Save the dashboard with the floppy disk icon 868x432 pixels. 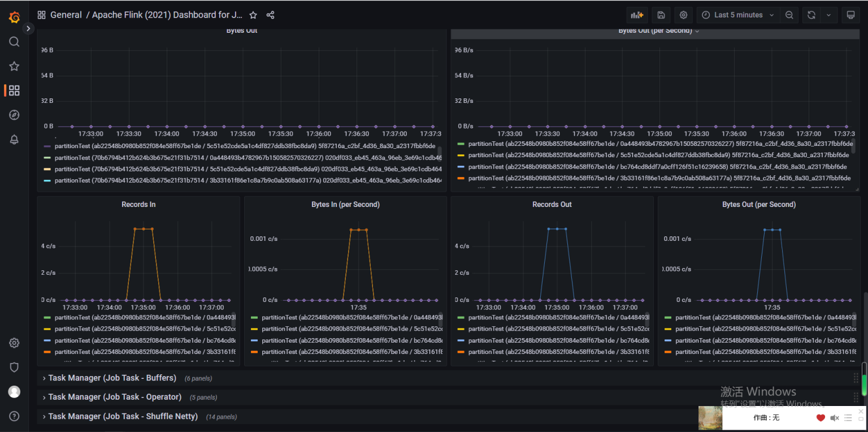[x=661, y=15]
